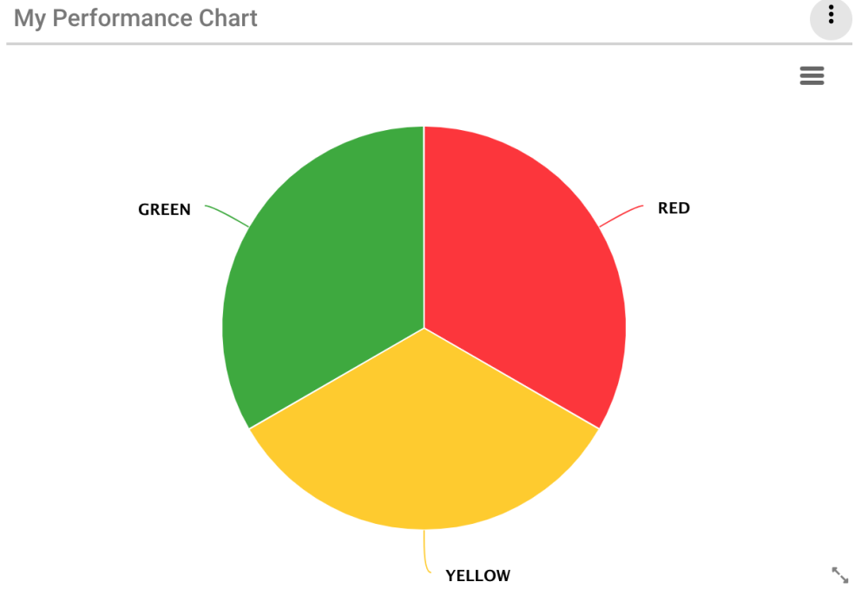This screenshot has width=868, height=608.
Task: Click the yellow label connector line
Action: coord(425,552)
